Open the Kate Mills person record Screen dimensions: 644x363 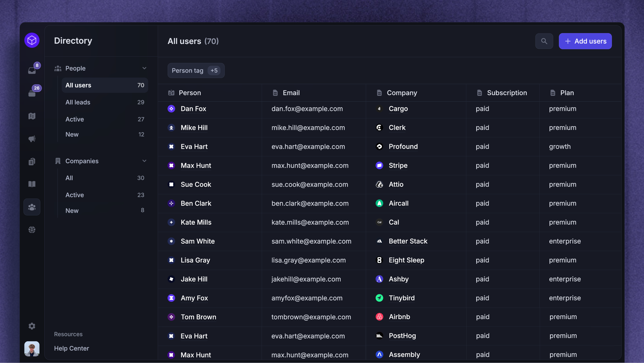click(196, 222)
